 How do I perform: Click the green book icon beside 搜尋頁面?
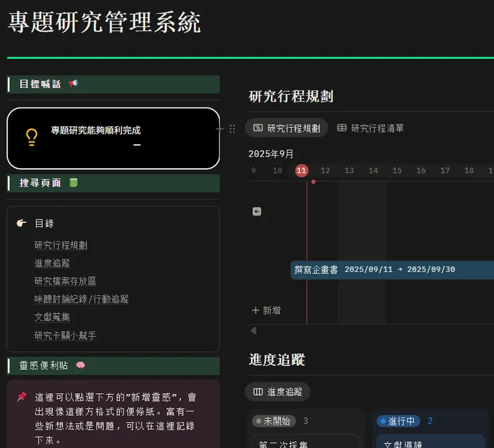[x=73, y=183]
